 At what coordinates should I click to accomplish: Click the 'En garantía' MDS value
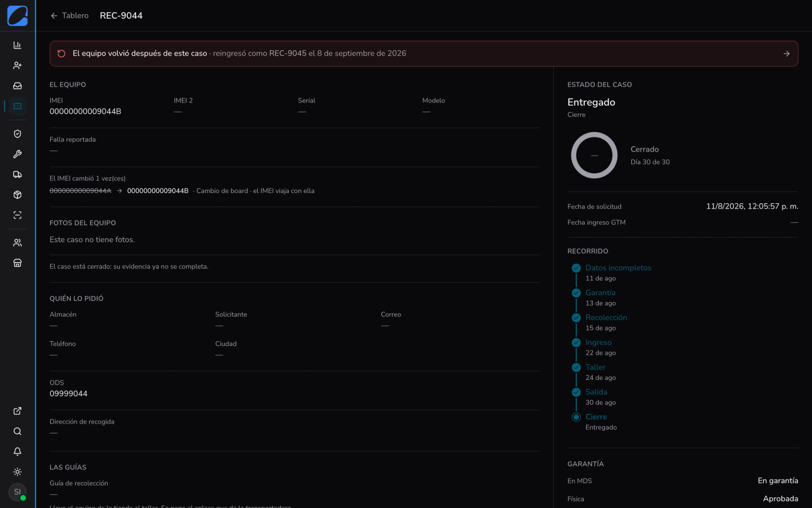coord(778,481)
